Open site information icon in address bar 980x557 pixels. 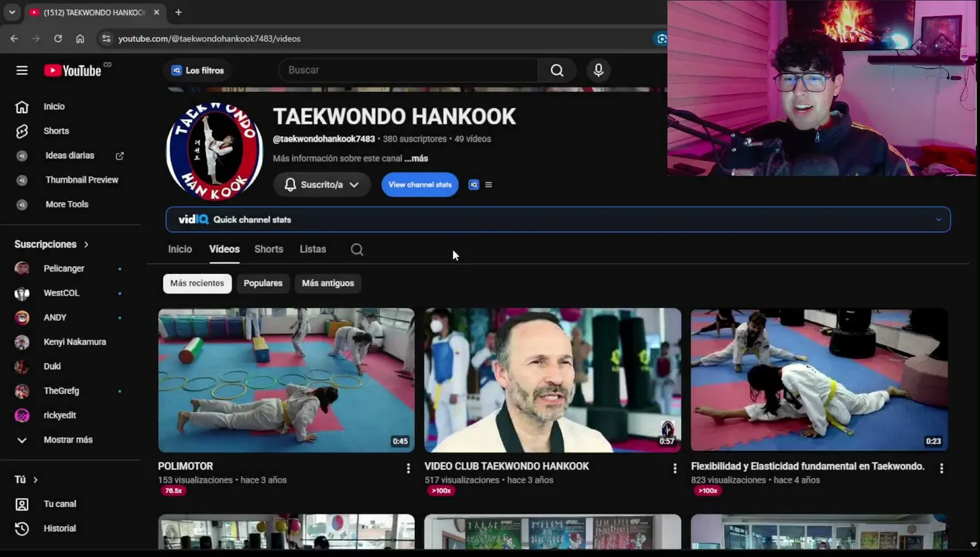[x=106, y=38]
